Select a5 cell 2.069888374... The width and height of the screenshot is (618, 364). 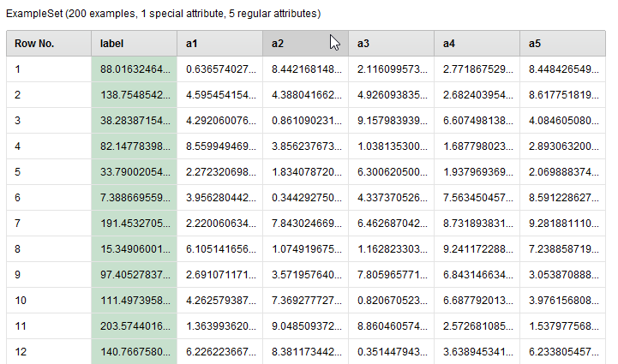click(563, 172)
